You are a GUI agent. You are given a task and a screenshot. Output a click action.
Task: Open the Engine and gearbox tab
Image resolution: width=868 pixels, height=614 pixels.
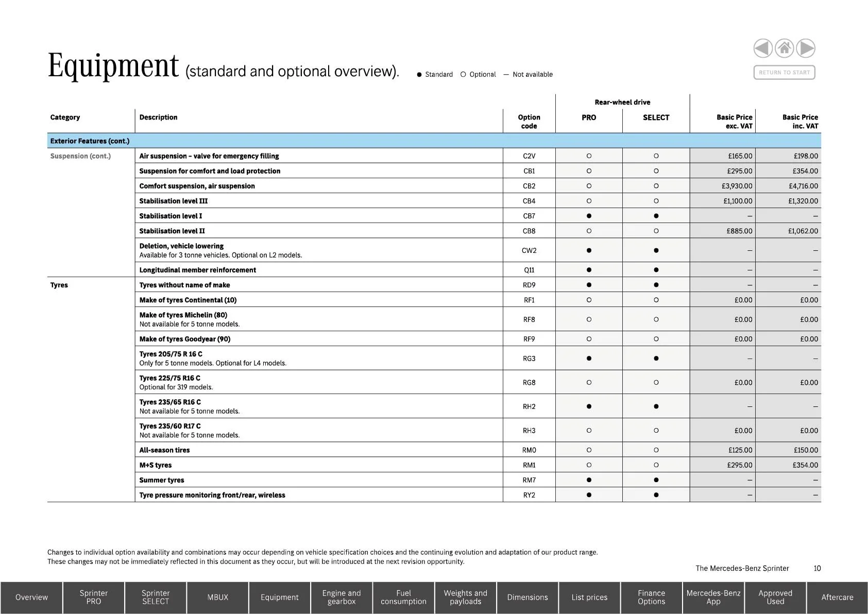[x=342, y=598]
